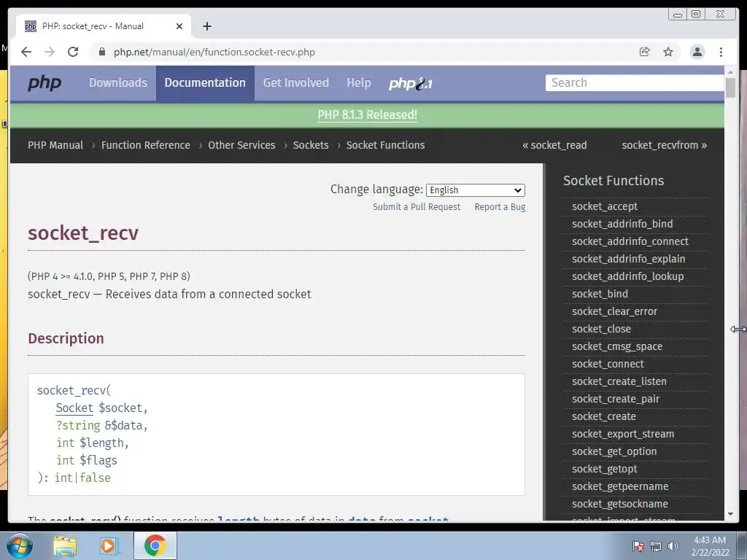
Task: Open the Documentation menu item
Action: 205,83
